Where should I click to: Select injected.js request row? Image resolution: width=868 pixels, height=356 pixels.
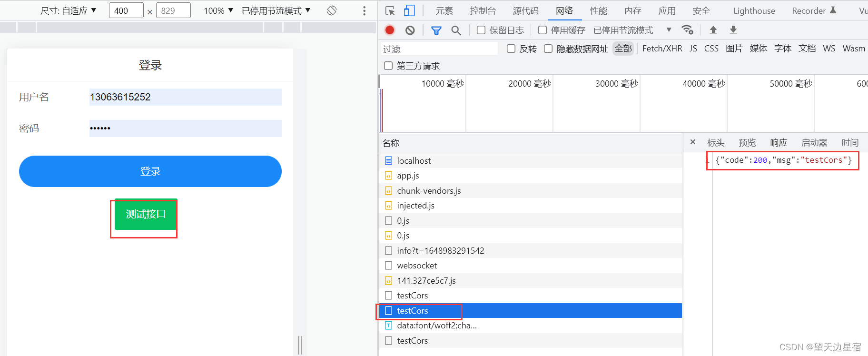(530, 206)
